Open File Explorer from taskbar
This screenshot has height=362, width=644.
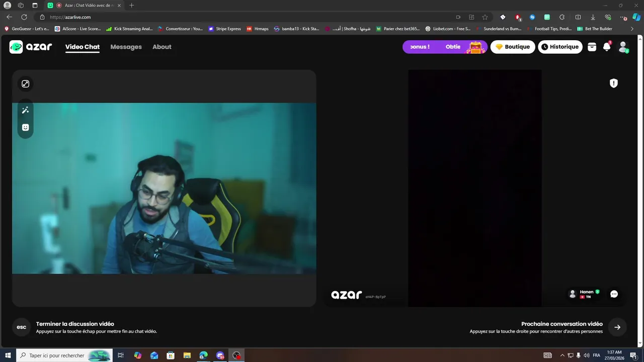point(187,355)
